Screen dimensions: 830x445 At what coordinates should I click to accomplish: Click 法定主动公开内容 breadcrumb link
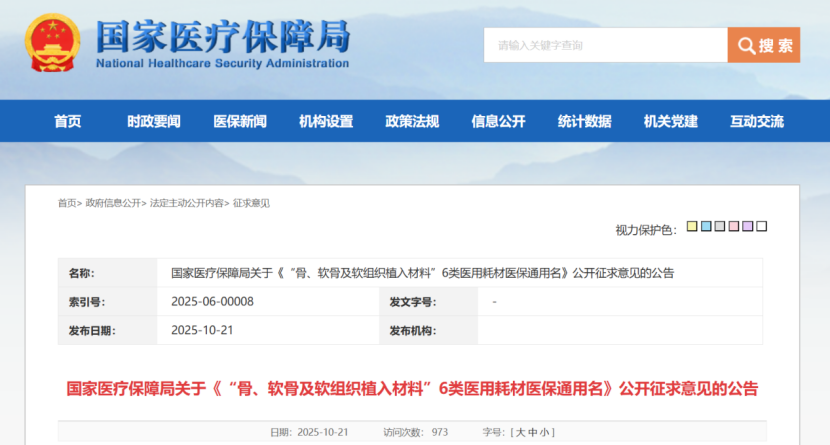[x=187, y=203]
